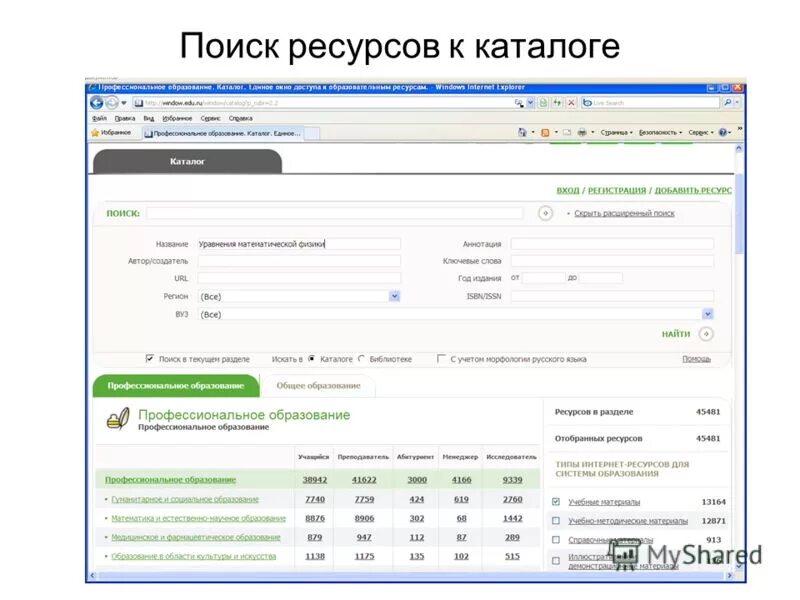Screen dimensions: 800x600
Task: Disable the Поиск в текущем разделе checkbox
Action: [149, 355]
